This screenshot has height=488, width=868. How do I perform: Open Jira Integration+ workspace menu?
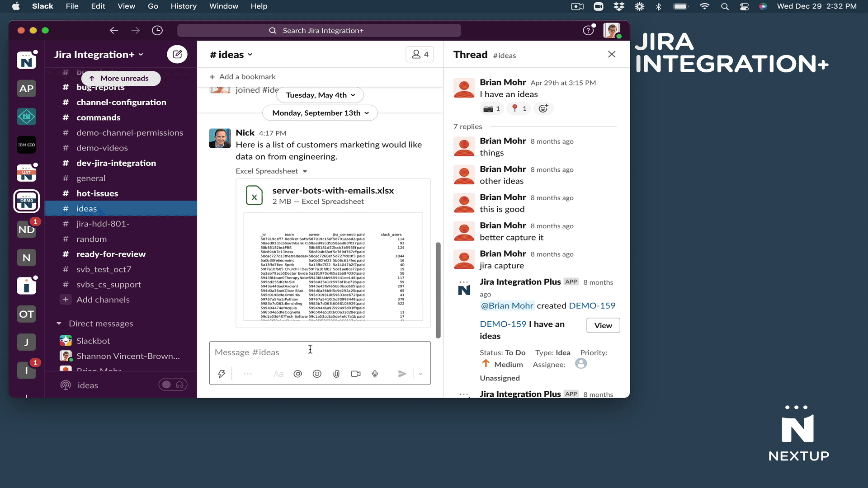point(99,55)
